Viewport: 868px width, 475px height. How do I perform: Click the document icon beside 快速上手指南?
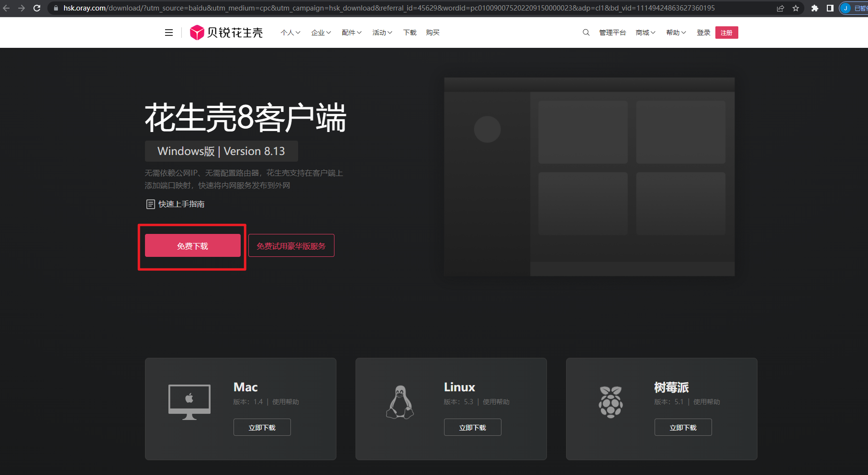click(150, 204)
